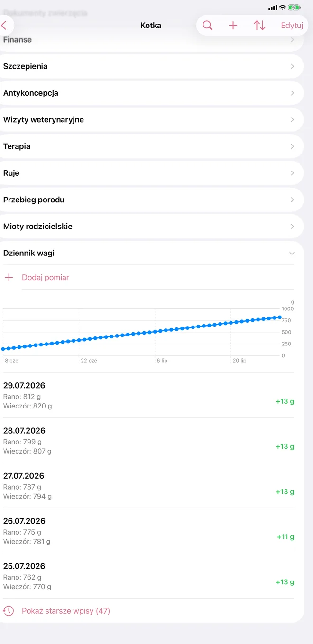
Task: Expand the Mioty rodzicielskie chevron
Action: click(292, 227)
